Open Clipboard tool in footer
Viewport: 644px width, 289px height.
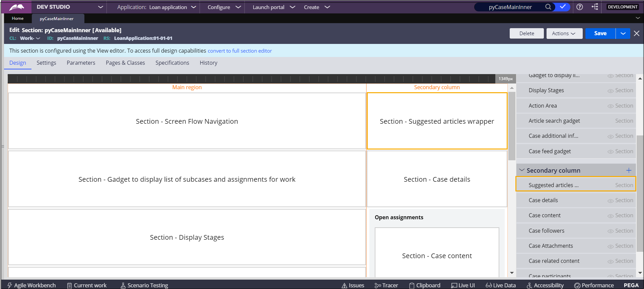[x=425, y=285]
